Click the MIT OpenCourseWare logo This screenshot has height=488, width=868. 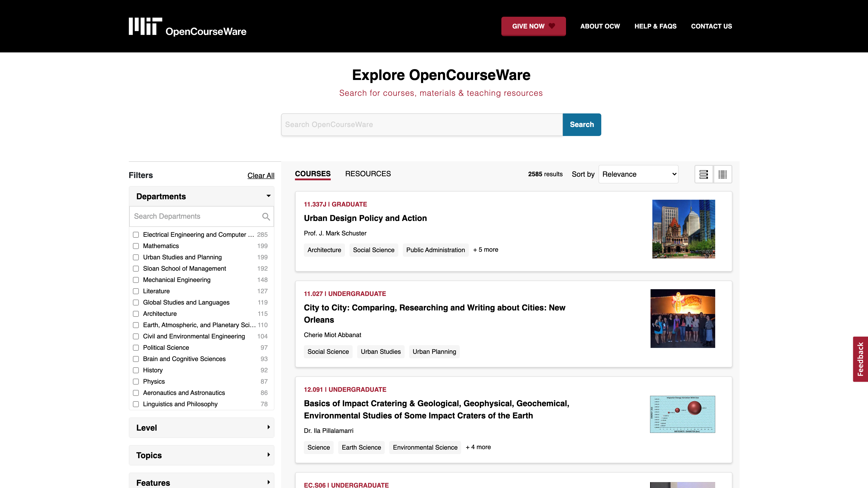(187, 27)
